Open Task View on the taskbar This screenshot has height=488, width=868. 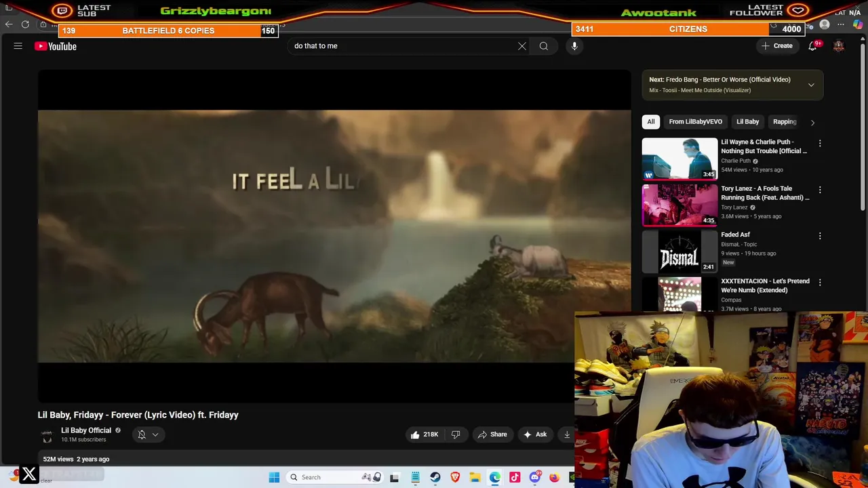[395, 477]
